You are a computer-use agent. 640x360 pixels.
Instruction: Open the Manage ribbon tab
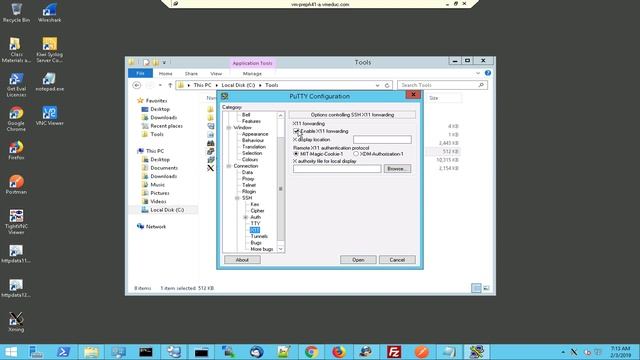[252, 73]
